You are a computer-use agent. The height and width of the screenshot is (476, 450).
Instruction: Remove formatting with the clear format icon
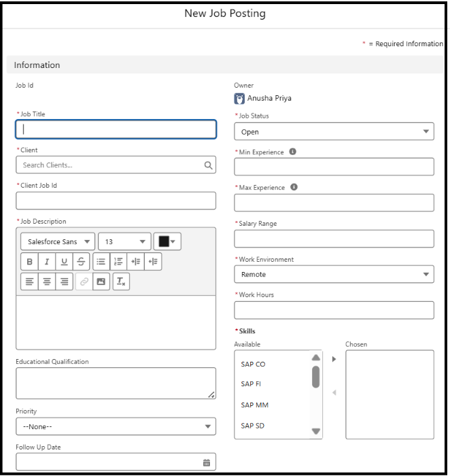(121, 282)
